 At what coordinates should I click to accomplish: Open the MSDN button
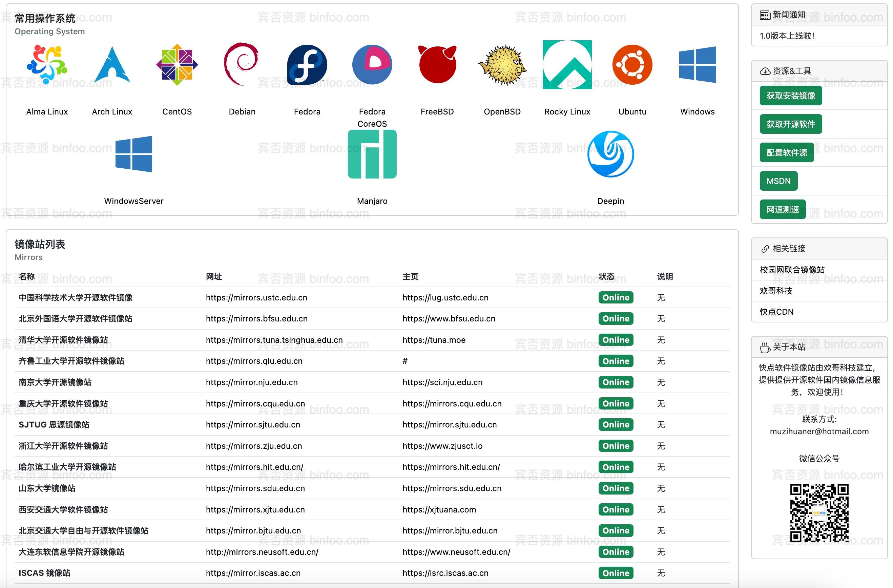click(778, 181)
